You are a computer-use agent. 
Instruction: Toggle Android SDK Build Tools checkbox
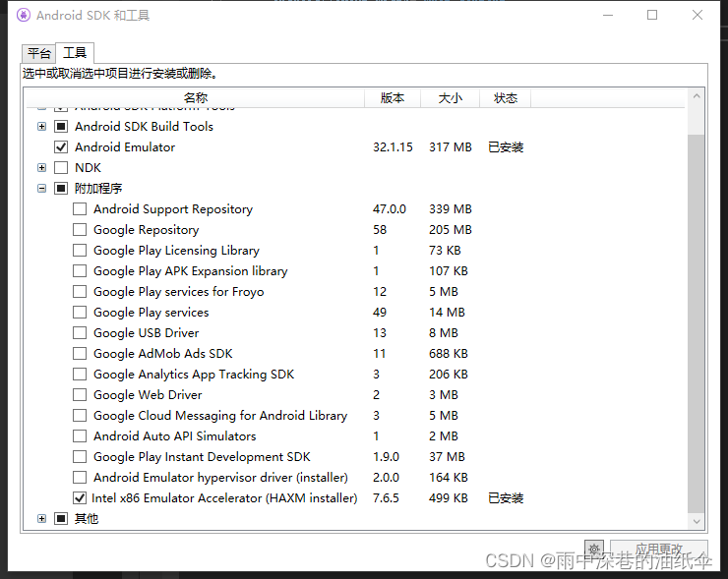click(x=61, y=126)
